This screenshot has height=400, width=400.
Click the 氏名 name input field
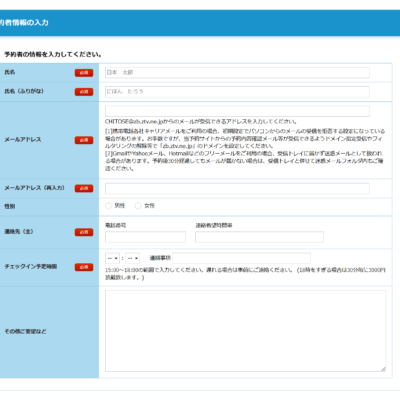click(237, 73)
